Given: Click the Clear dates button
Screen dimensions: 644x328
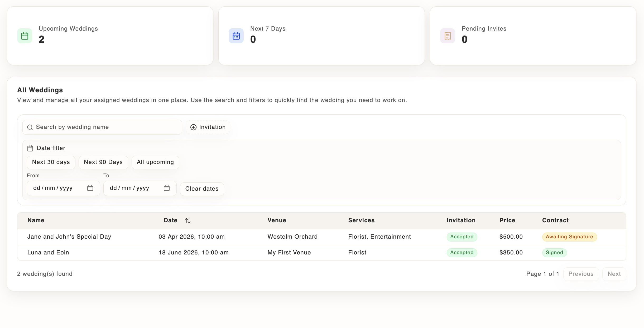Looking at the screenshot, I should 202,189.
